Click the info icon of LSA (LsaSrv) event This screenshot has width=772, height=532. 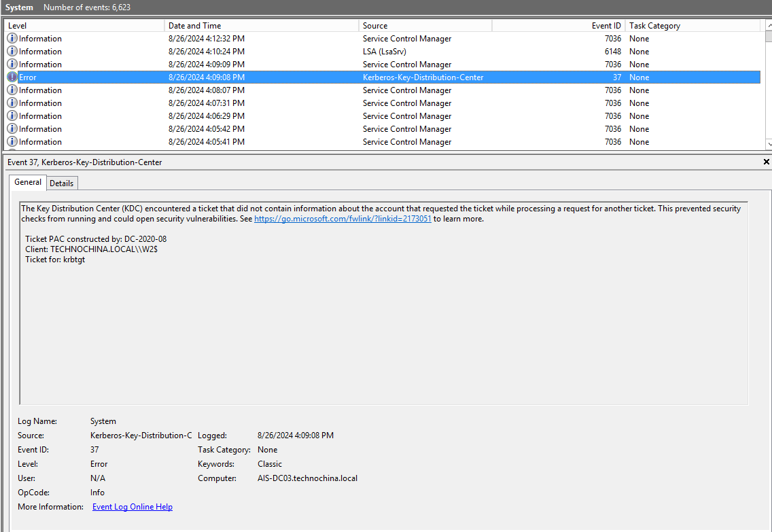[12, 51]
